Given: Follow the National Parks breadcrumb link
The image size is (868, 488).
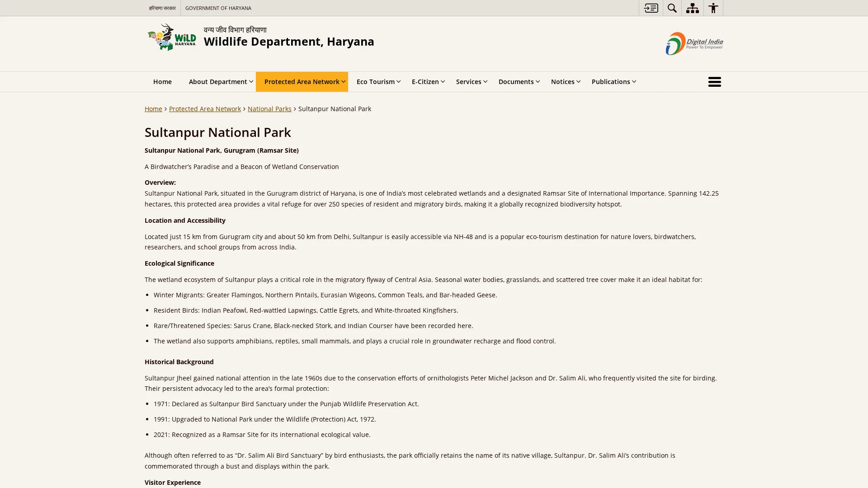Looking at the screenshot, I should (x=269, y=109).
